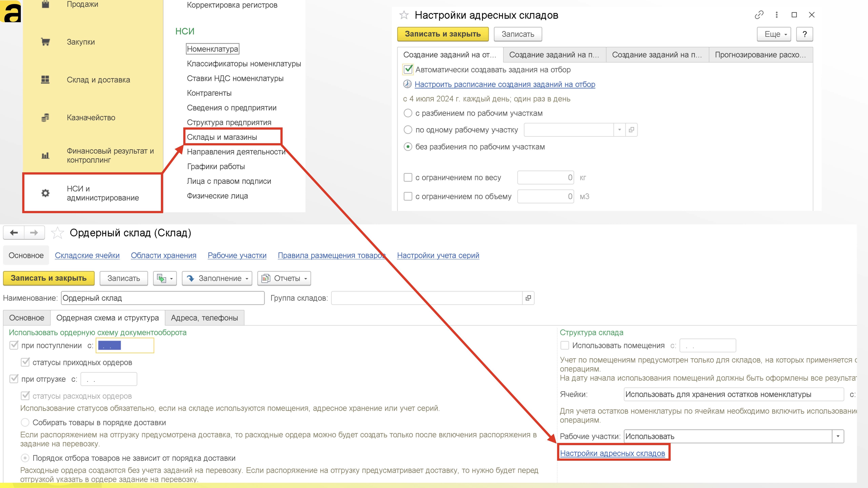Click Записать и закрыть in Ордерный склад form
Image resolution: width=868 pixels, height=488 pixels.
[x=48, y=278]
